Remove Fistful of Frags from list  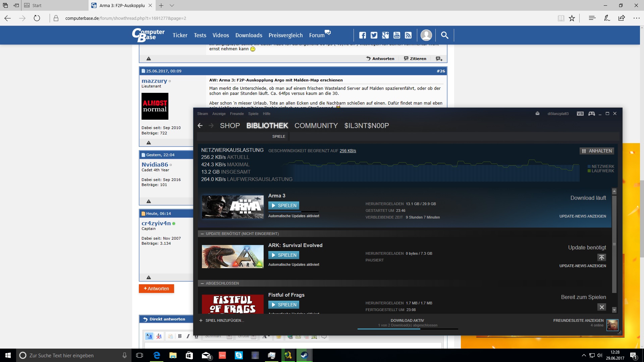click(601, 307)
